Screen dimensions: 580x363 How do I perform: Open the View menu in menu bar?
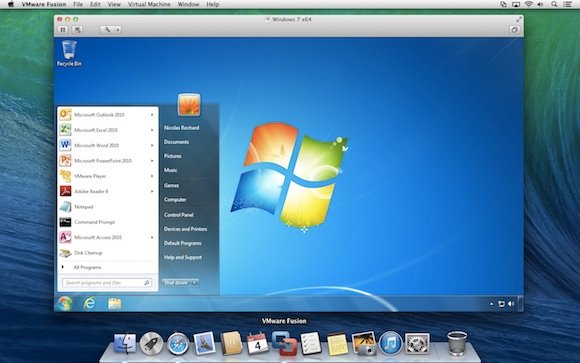(114, 4)
